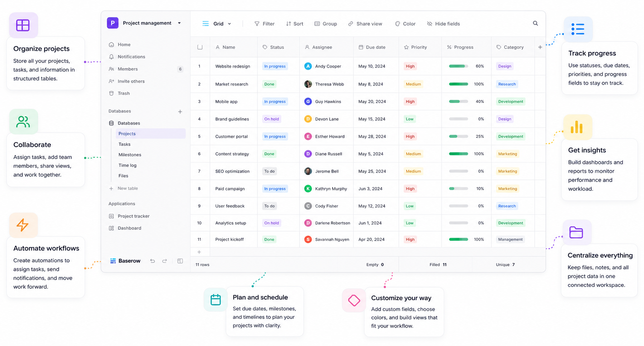Open the Milestones table

click(130, 155)
